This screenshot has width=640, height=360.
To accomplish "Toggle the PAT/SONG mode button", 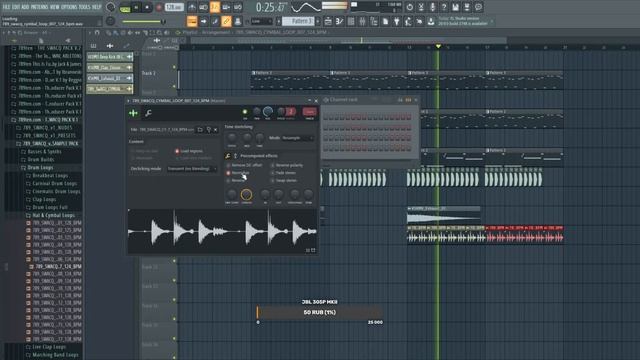I will point(125,8).
